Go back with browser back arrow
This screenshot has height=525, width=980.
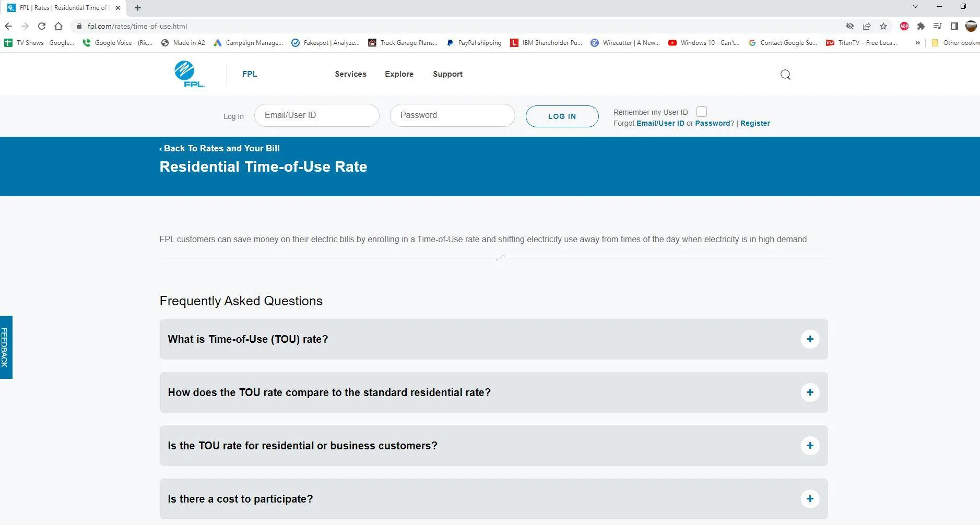[8, 26]
